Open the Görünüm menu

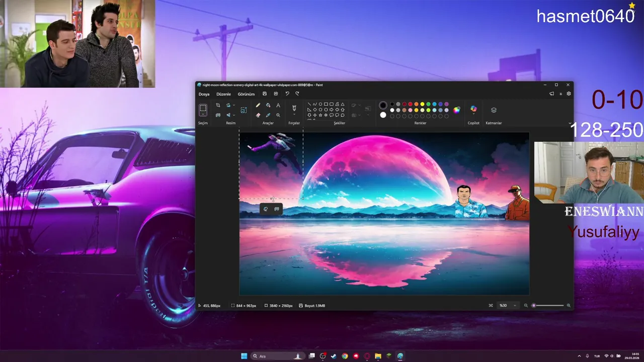pyautogui.click(x=246, y=94)
